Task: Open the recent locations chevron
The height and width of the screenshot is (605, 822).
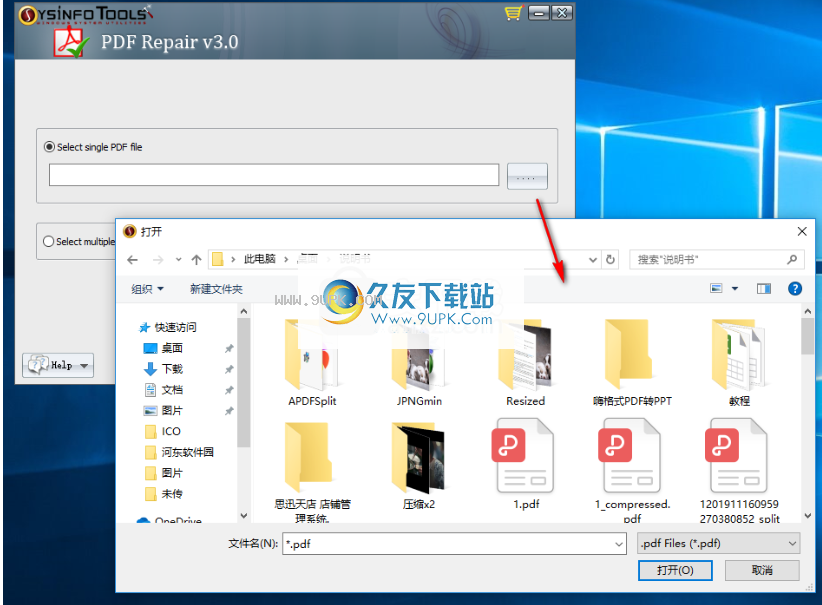Action: pos(178,260)
